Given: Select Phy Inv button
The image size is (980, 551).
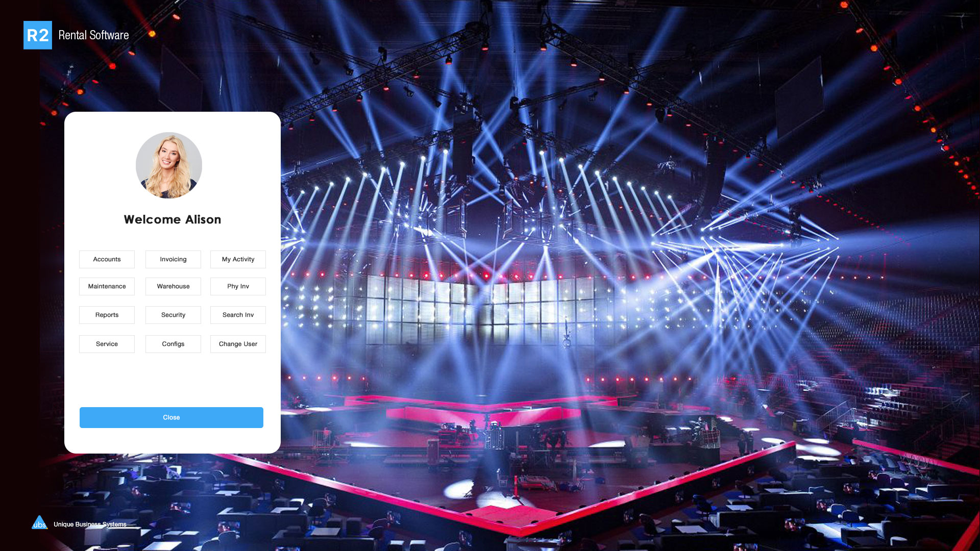Looking at the screenshot, I should tap(238, 286).
